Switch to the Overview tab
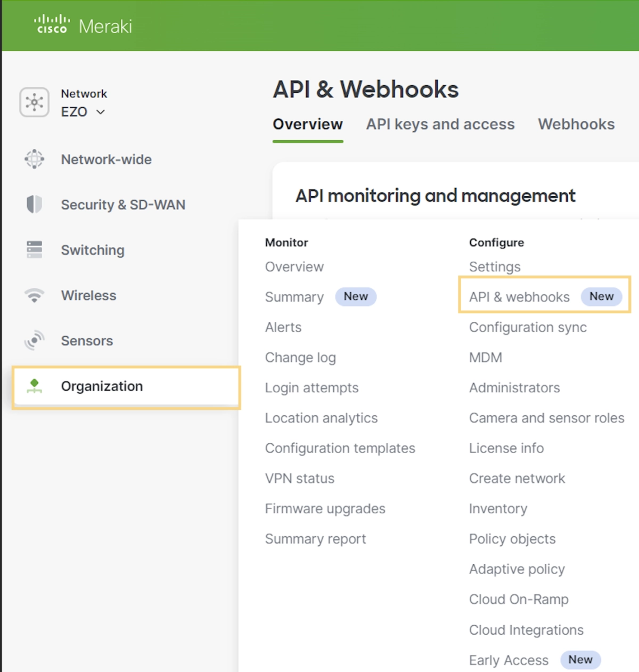The width and height of the screenshot is (639, 672). pos(308,124)
